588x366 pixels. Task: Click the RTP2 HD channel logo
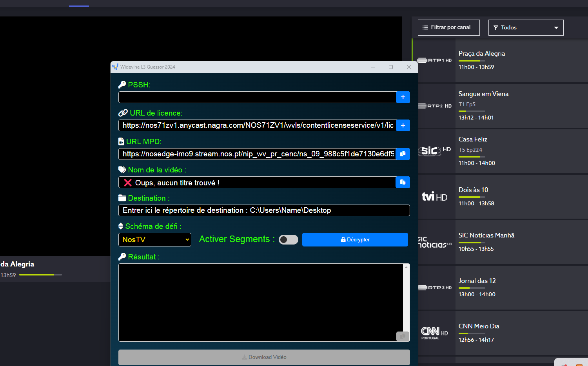click(x=434, y=106)
